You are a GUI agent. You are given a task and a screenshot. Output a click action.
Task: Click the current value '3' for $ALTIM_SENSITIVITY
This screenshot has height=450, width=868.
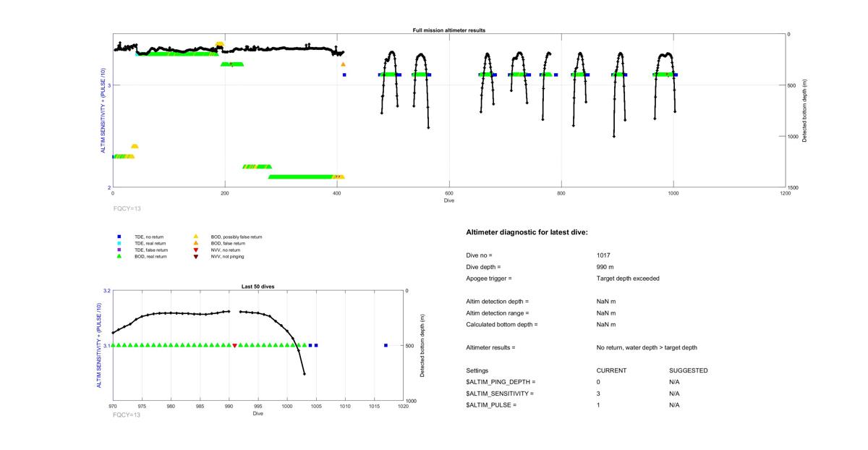tap(599, 394)
